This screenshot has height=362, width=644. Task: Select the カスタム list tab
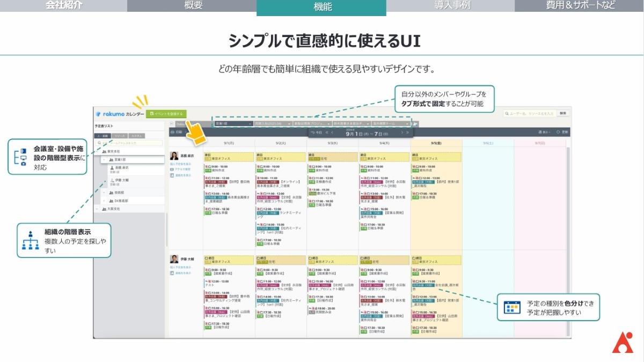(x=137, y=136)
